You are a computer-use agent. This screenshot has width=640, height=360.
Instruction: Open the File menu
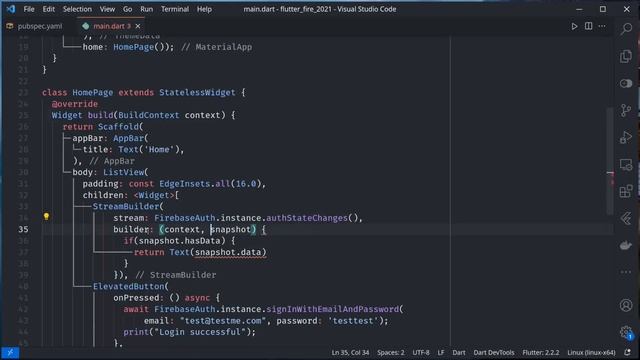[x=29, y=9]
